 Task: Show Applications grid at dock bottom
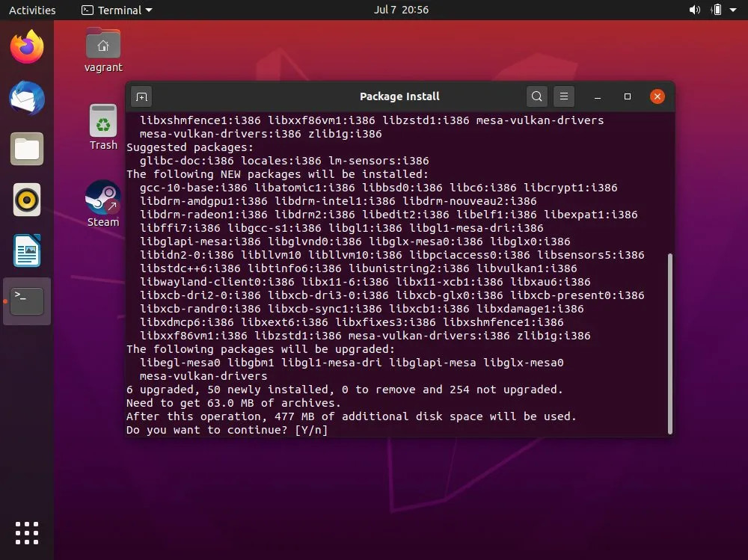tap(27, 533)
